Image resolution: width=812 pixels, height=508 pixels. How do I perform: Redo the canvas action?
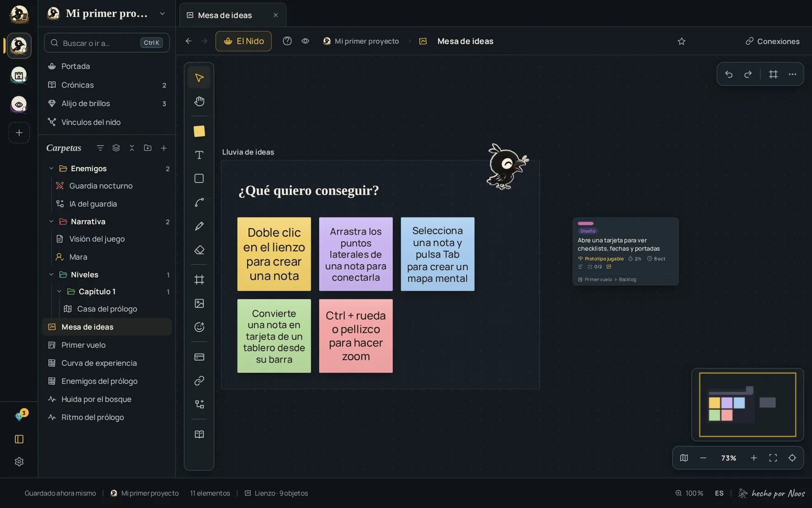[x=748, y=74]
